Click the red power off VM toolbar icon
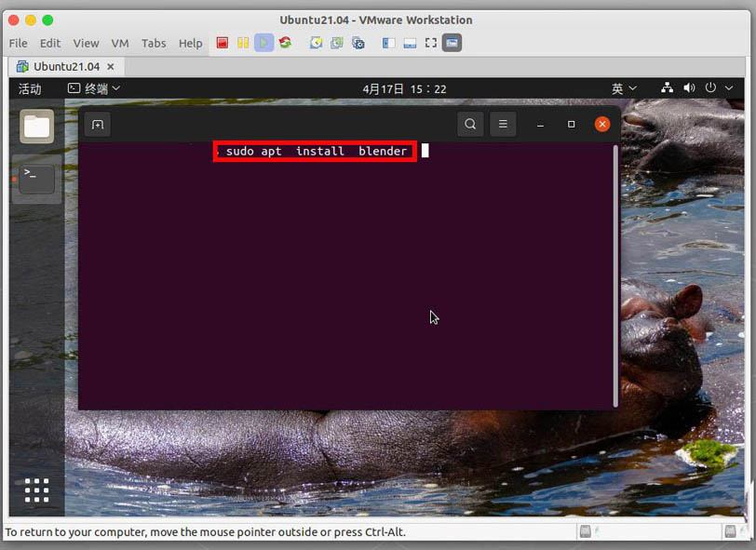Image resolution: width=756 pixels, height=550 pixels. click(223, 43)
